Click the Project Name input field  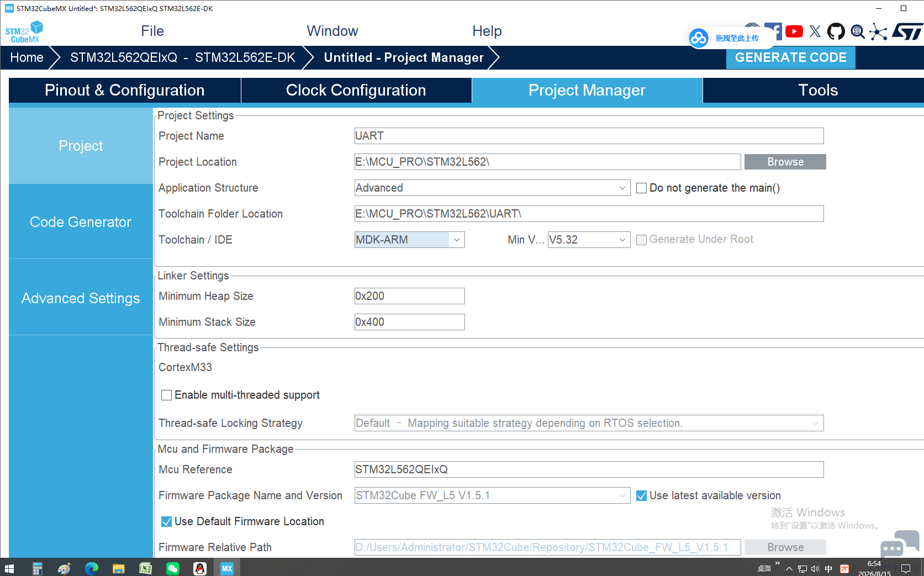589,136
